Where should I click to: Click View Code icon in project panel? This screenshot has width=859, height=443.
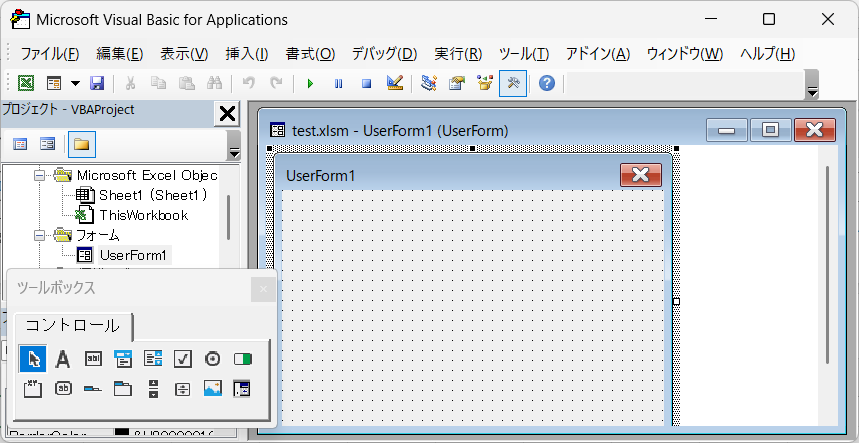tap(20, 144)
